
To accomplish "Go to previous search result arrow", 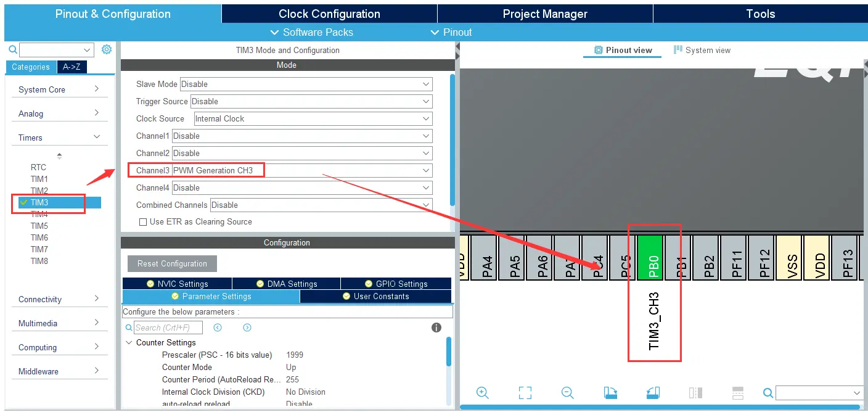I will (218, 328).
